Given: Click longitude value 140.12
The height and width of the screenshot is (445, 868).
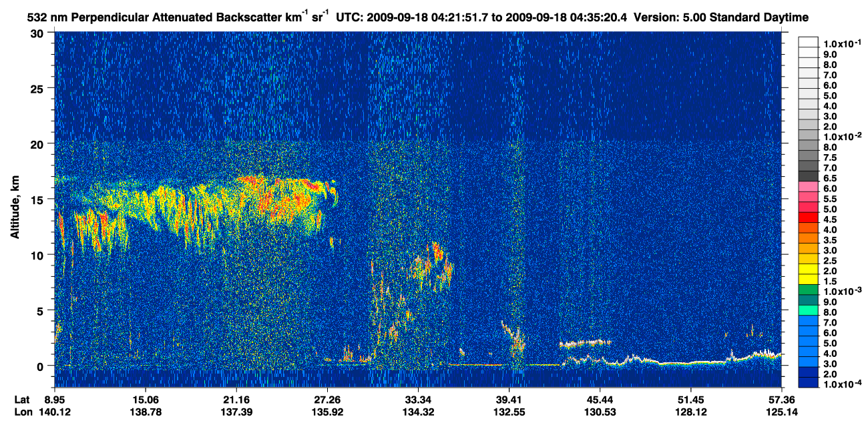Looking at the screenshot, I should [55, 412].
